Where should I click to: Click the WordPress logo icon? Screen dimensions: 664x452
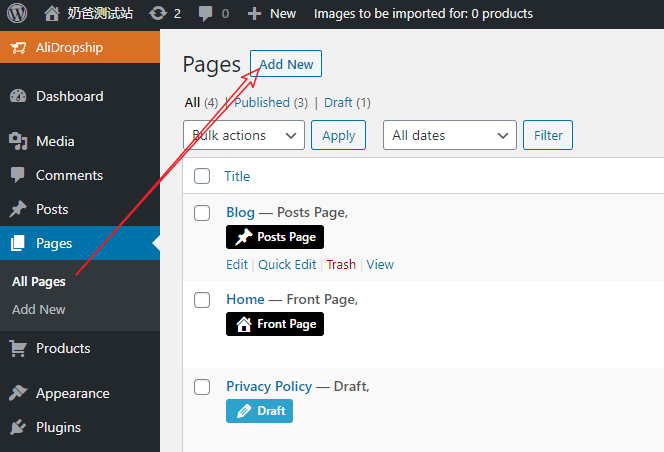(x=20, y=13)
